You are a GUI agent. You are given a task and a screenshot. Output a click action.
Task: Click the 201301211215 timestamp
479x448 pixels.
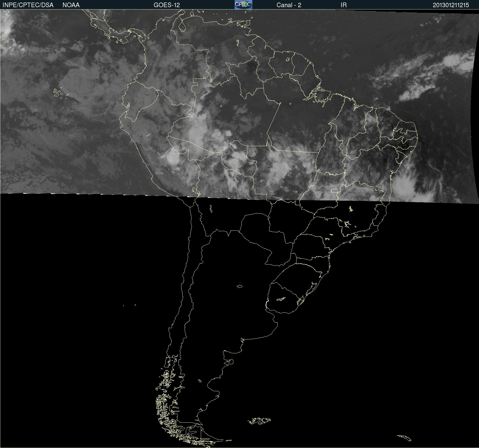coord(451,5)
